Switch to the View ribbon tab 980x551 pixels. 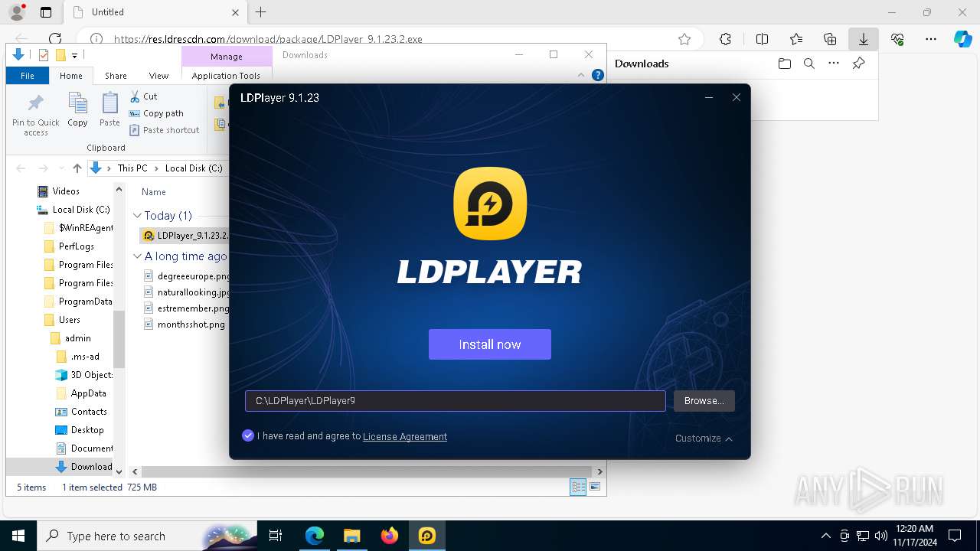158,76
